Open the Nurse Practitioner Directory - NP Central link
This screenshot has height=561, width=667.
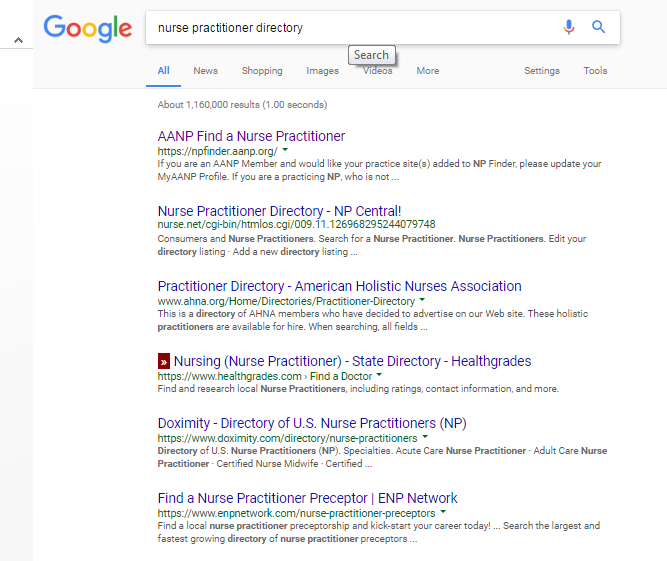coord(279,211)
